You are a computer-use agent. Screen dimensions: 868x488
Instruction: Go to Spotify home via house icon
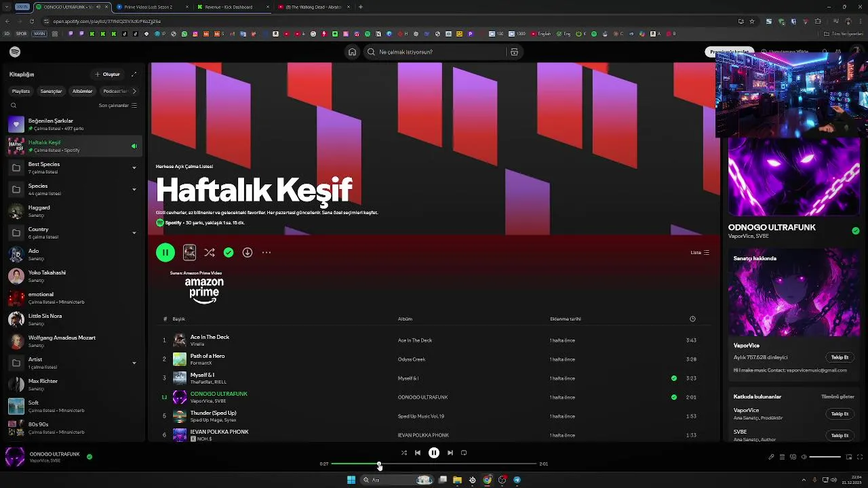tap(352, 52)
